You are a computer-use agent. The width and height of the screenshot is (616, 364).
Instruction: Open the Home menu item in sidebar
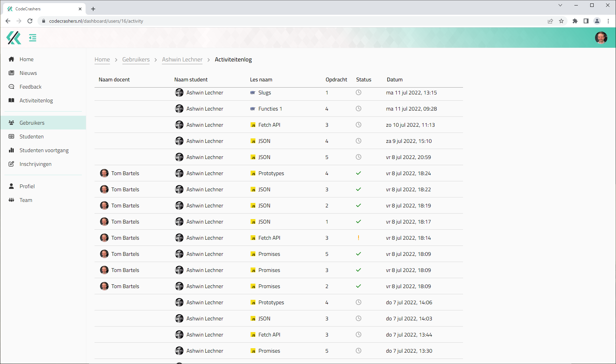point(26,59)
